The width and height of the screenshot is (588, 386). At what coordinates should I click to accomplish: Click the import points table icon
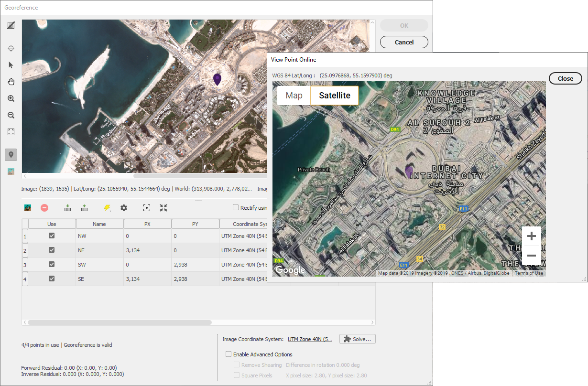67,208
